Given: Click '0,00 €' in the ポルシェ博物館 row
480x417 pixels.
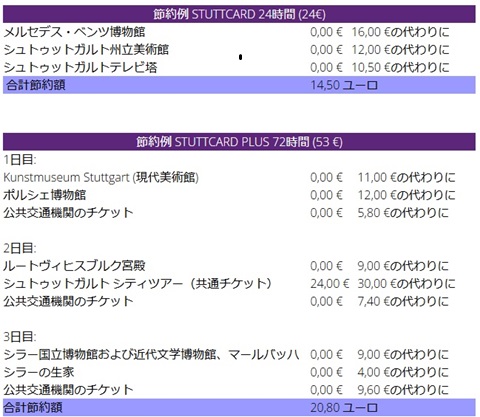Looking at the screenshot, I should (326, 195).
